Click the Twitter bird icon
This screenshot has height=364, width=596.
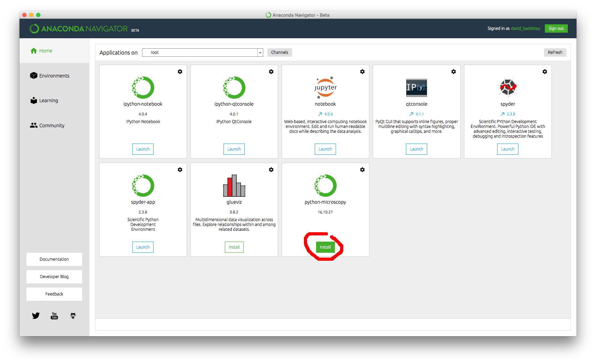[x=36, y=316]
